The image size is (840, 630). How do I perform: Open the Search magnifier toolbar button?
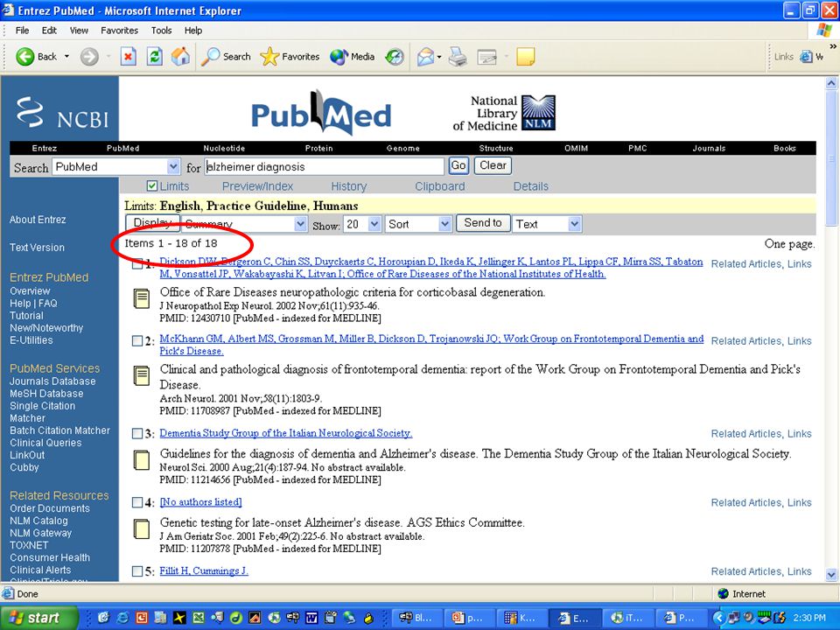tap(226, 56)
